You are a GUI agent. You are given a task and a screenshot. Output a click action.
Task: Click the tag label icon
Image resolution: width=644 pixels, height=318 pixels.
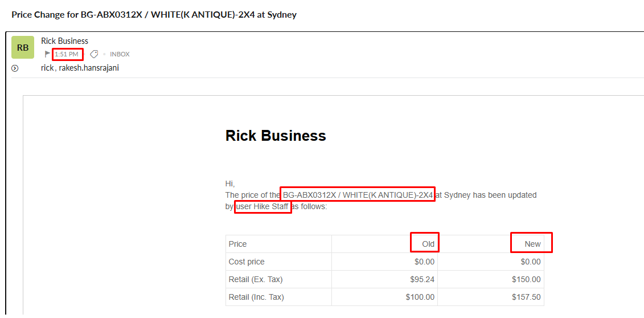[x=94, y=54]
